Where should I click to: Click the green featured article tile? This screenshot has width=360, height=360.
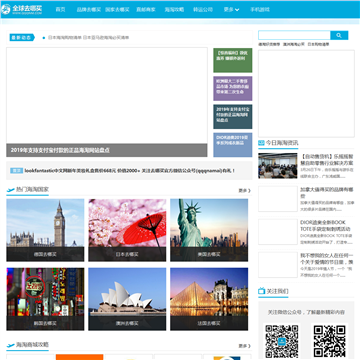[233, 60]
